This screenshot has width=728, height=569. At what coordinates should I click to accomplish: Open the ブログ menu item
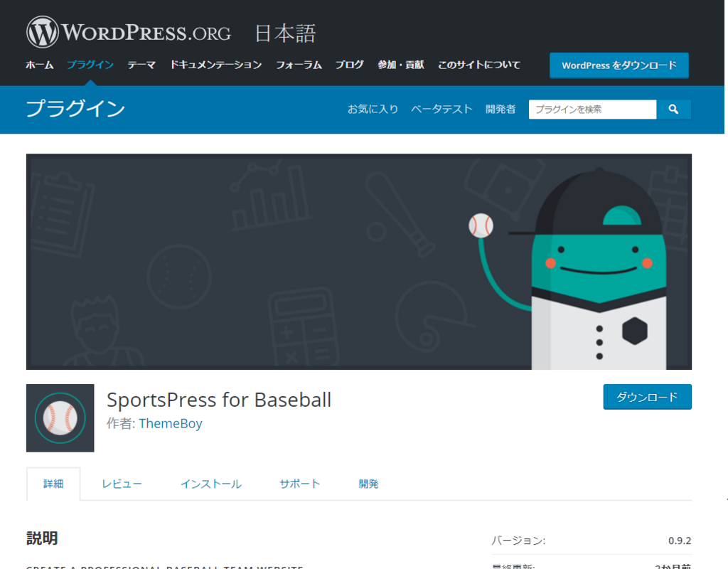coord(350,65)
